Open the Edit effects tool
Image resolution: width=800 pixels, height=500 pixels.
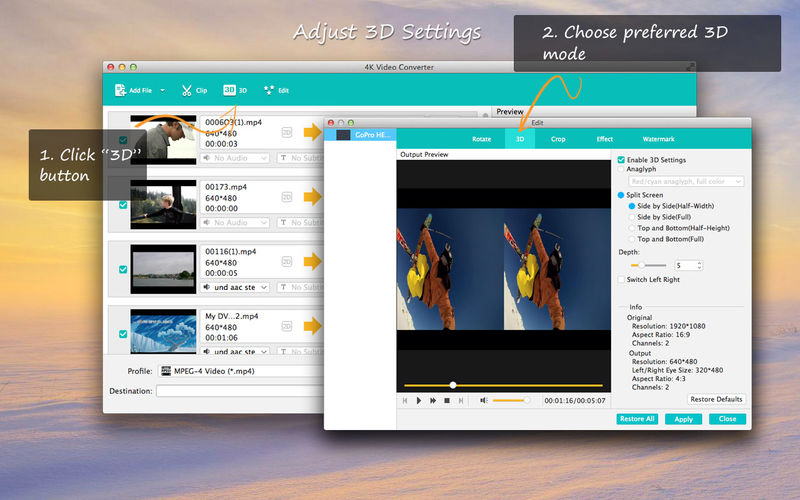tap(269, 90)
